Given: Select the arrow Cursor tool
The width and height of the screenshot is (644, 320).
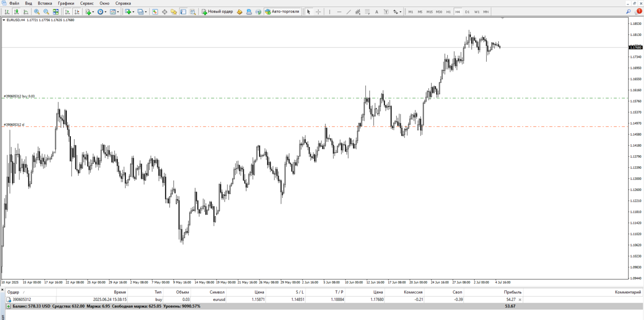Looking at the screenshot, I should (x=309, y=11).
